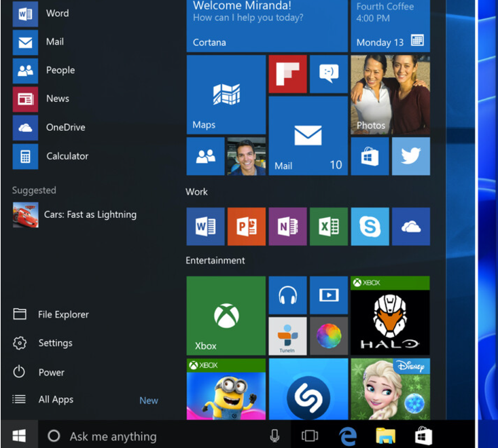The width and height of the screenshot is (498, 448).
Task: Open the Maps tile
Action: 226,94
